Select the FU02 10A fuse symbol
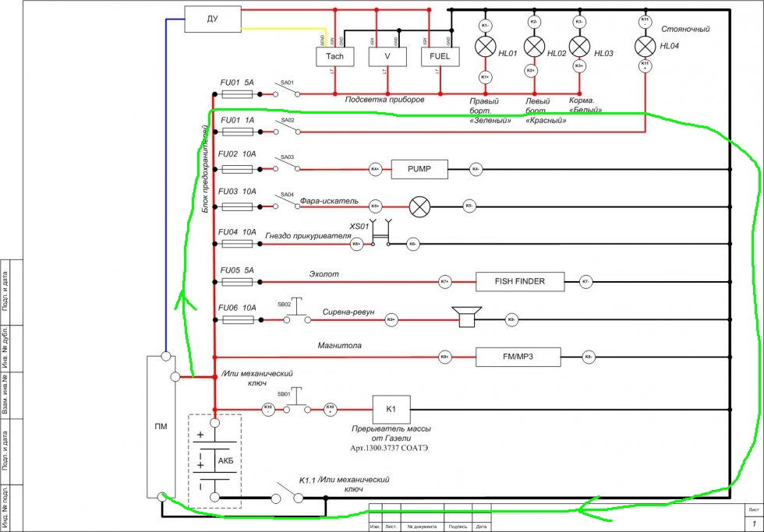Screen dimensions: 764x532 pos(237,169)
